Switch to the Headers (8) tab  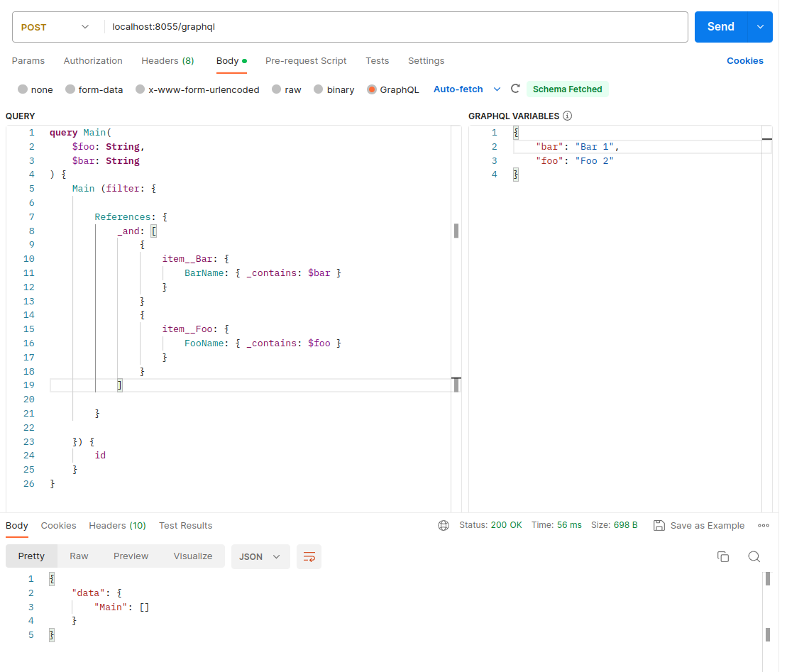pos(167,61)
